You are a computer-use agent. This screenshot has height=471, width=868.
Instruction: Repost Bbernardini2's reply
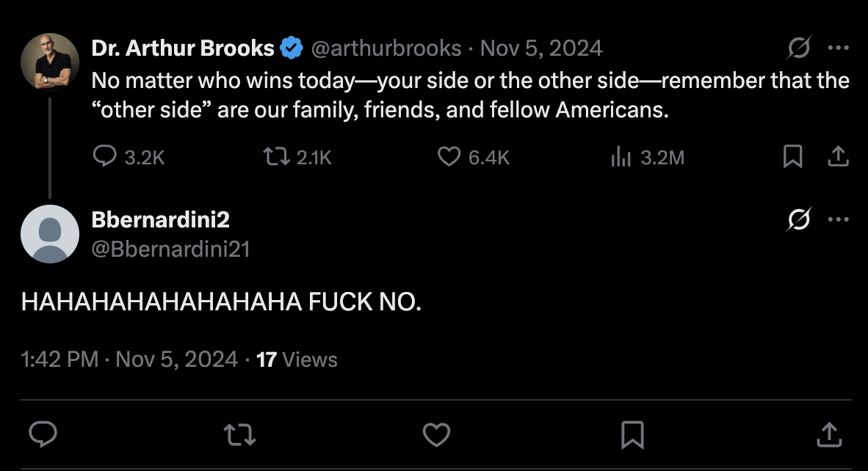[240, 434]
